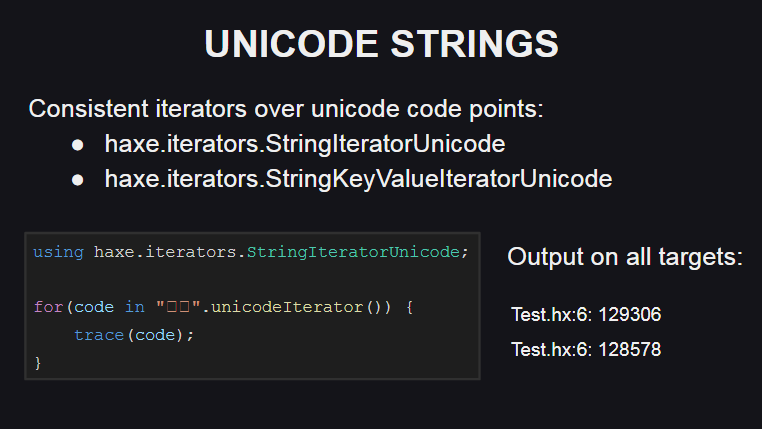Click the 'Output on all targets:' heading
The image size is (762, 429).
pyautogui.click(x=625, y=257)
